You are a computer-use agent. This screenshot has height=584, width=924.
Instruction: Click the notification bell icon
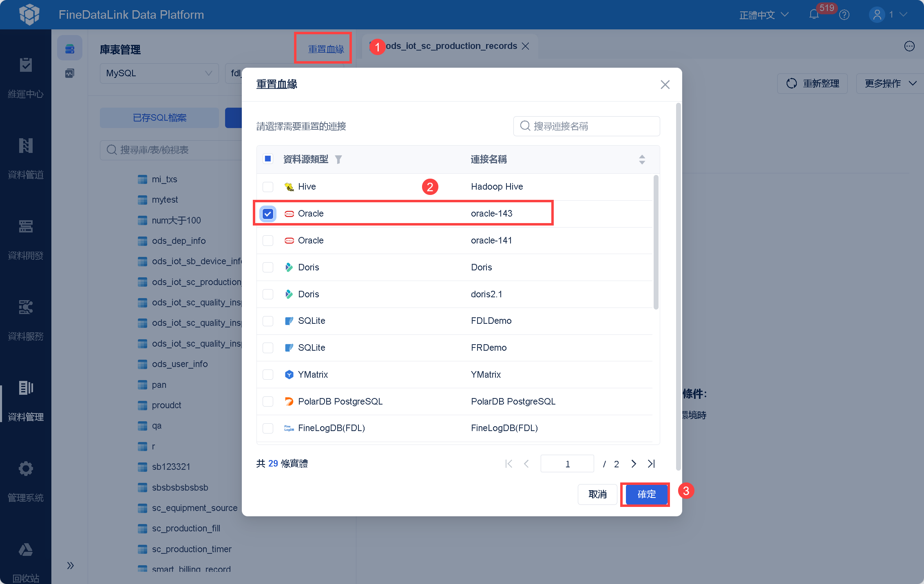[813, 15]
